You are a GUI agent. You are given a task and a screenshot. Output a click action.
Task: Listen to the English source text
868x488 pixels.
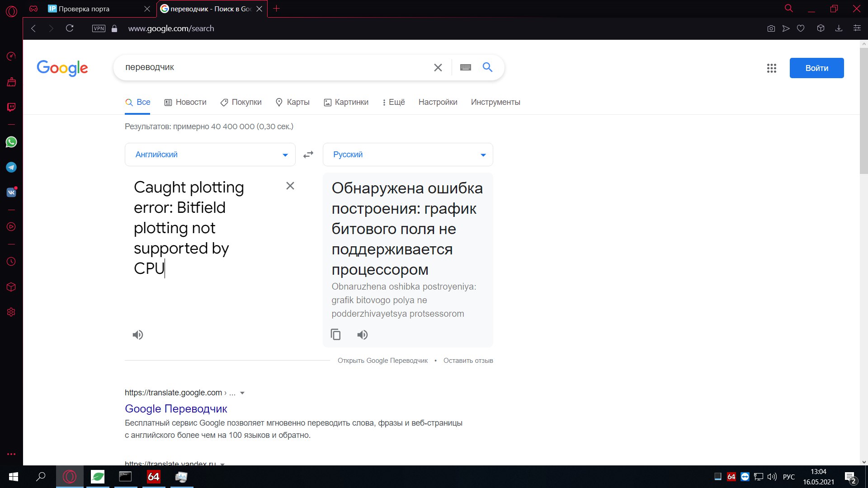tap(138, 335)
